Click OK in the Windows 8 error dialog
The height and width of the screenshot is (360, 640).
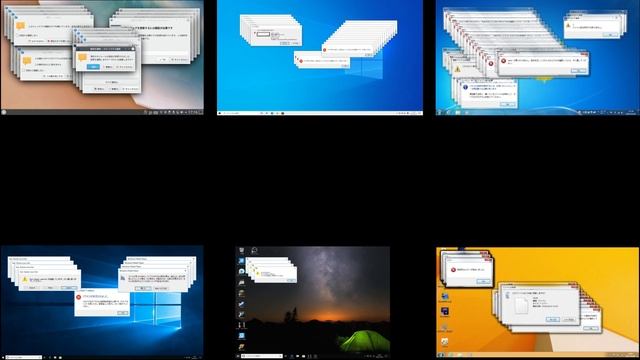point(483,281)
